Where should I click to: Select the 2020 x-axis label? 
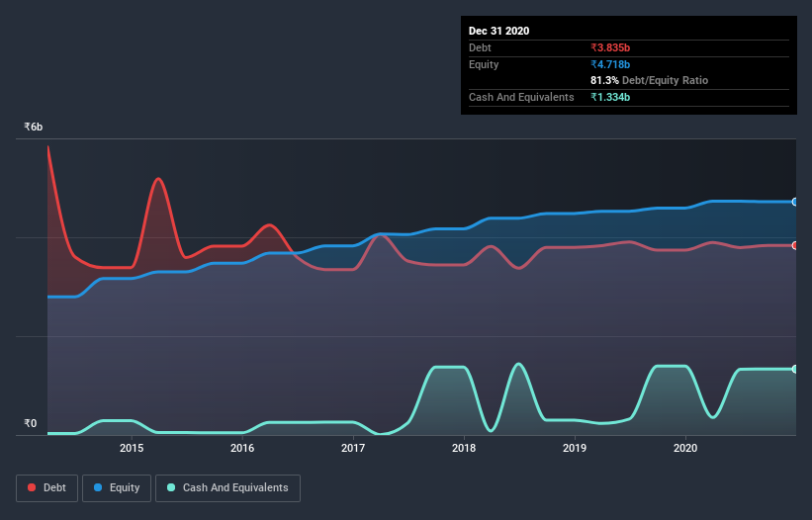click(x=685, y=448)
